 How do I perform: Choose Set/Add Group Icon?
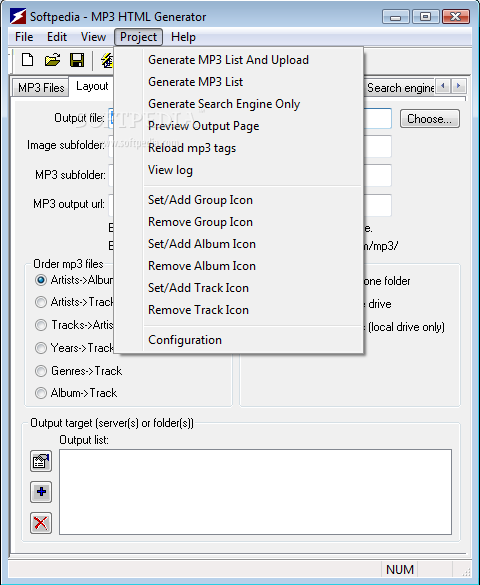(239, 200)
